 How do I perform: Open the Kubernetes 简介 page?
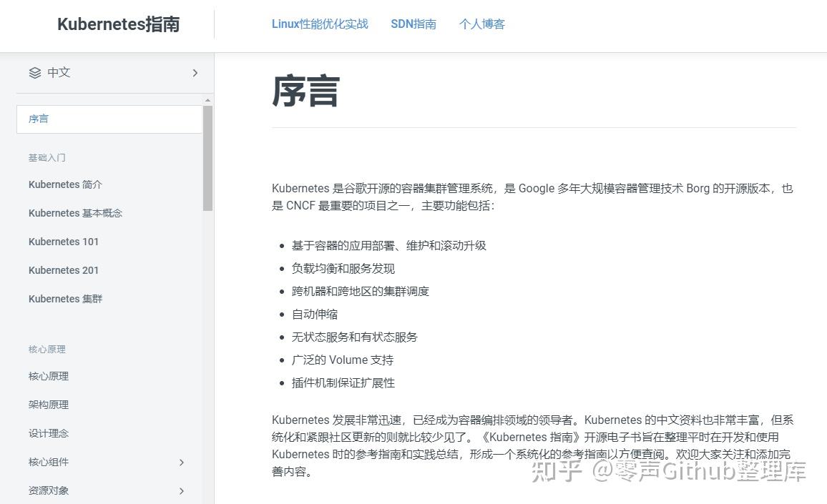click(x=65, y=184)
